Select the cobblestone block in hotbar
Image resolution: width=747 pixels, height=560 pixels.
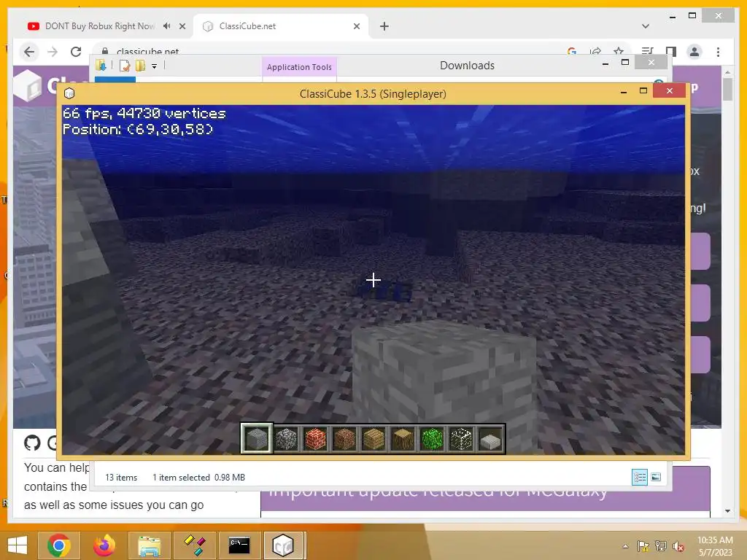(286, 438)
